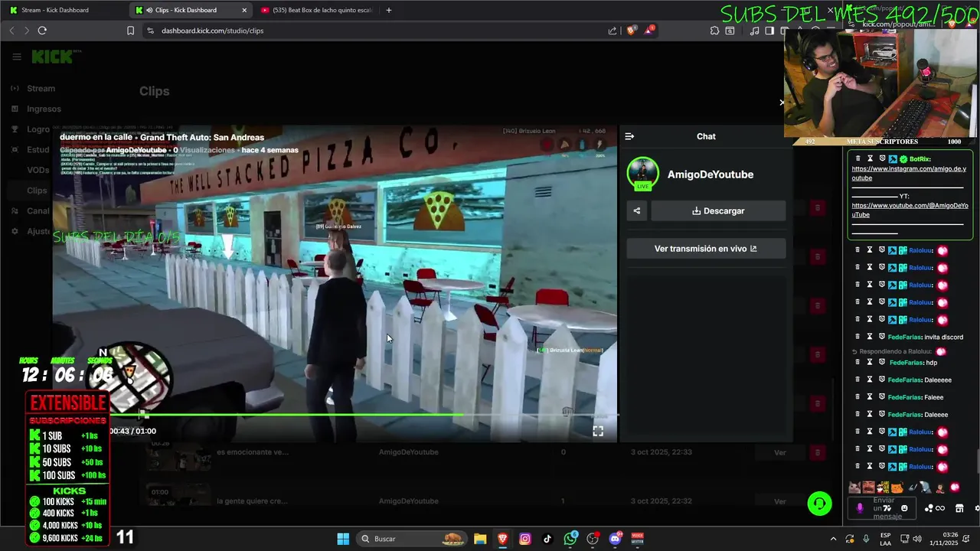Screen dimensions: 980x551
Task: Open the Instagram link in BotRix message
Action: pos(909,173)
